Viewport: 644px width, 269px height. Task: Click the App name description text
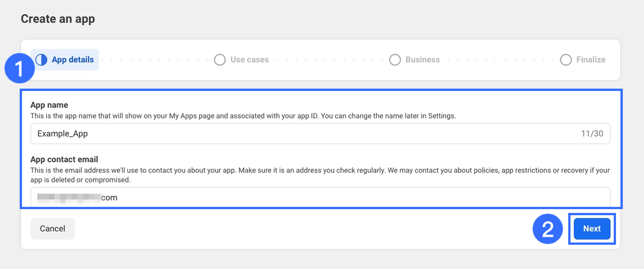point(243,116)
